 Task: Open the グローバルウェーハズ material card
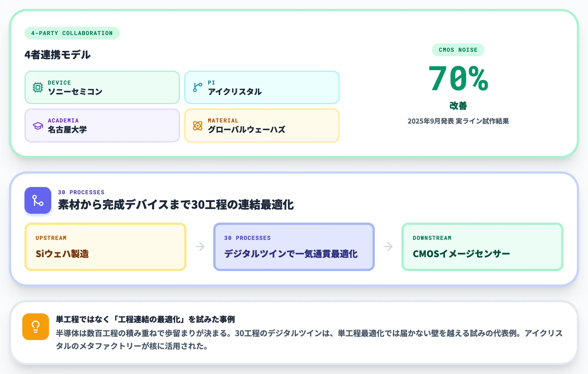point(262,126)
